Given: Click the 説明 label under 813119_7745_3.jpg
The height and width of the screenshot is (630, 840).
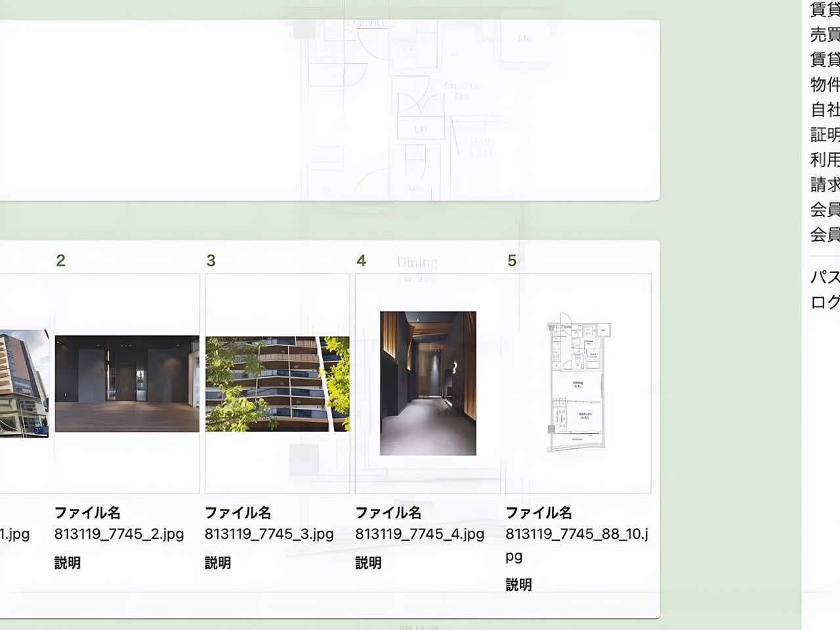Looking at the screenshot, I should click(x=218, y=563).
